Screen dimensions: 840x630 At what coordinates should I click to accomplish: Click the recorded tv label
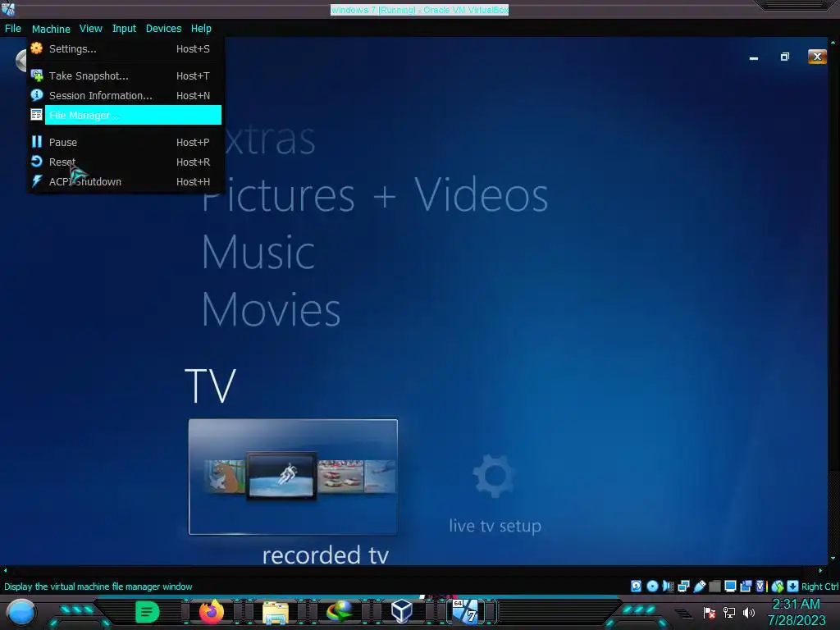pos(325,555)
